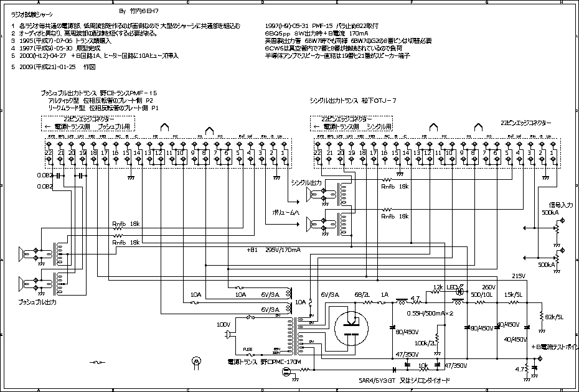Click the signal input terminal under 信号入力
The width and height of the screenshot is (579, 392).
(562, 221)
